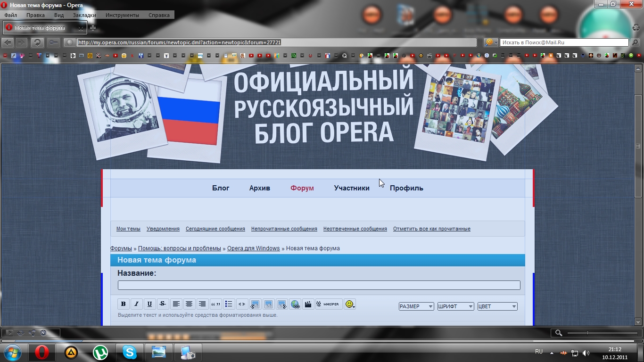644x362 pixels.
Task: Insert a code block
Action: click(x=242, y=304)
